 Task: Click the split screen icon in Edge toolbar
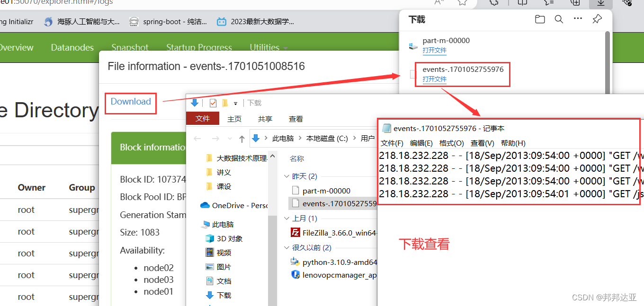[521, 3]
